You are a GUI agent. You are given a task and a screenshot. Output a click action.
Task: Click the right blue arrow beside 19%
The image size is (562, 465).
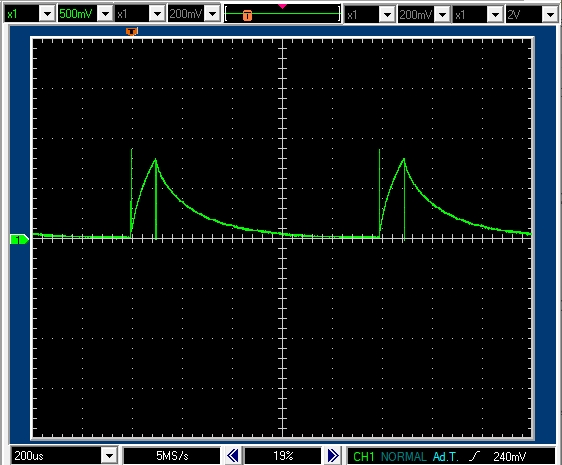point(333,456)
